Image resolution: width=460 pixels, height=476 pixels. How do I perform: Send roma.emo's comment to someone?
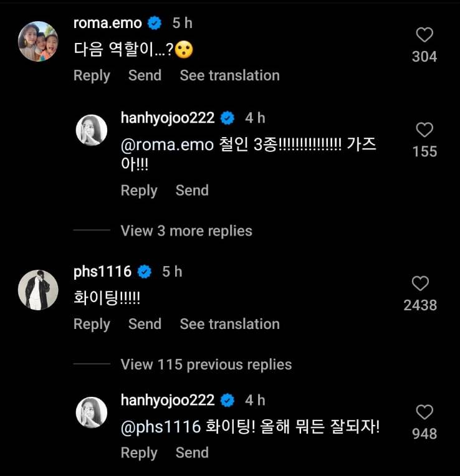[x=145, y=75]
